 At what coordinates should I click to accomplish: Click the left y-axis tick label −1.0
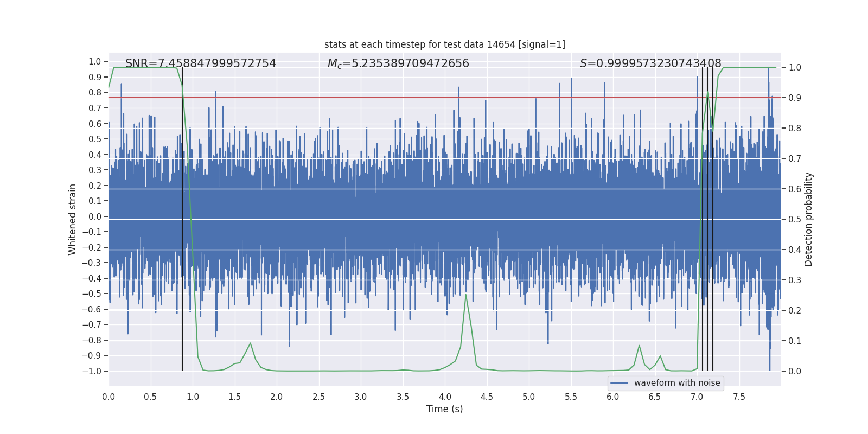[95, 371]
